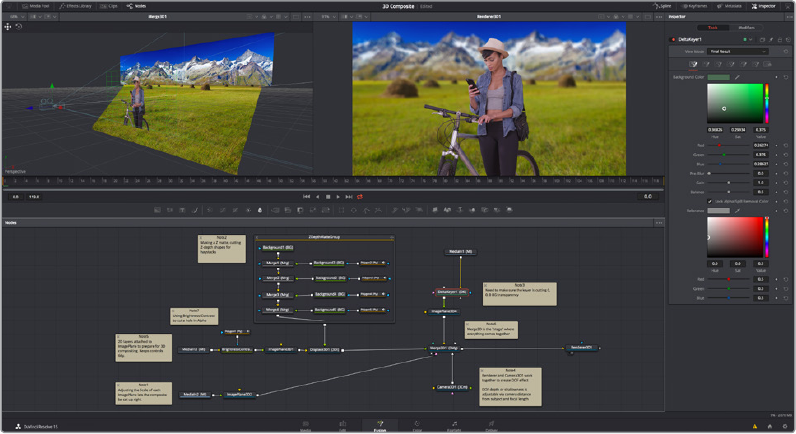Jump to first frame in transport controls
Viewport: 796px width, 434px height.
point(306,196)
